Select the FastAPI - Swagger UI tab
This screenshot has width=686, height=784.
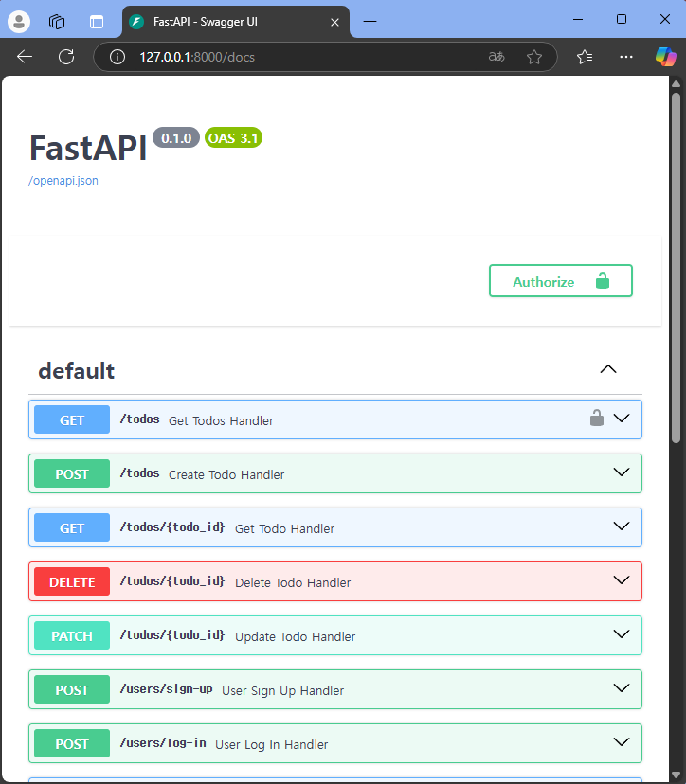point(236,22)
